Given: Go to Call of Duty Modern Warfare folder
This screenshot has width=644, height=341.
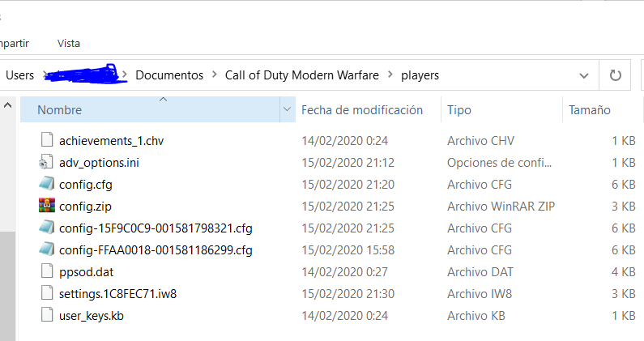Looking at the screenshot, I should (x=302, y=75).
